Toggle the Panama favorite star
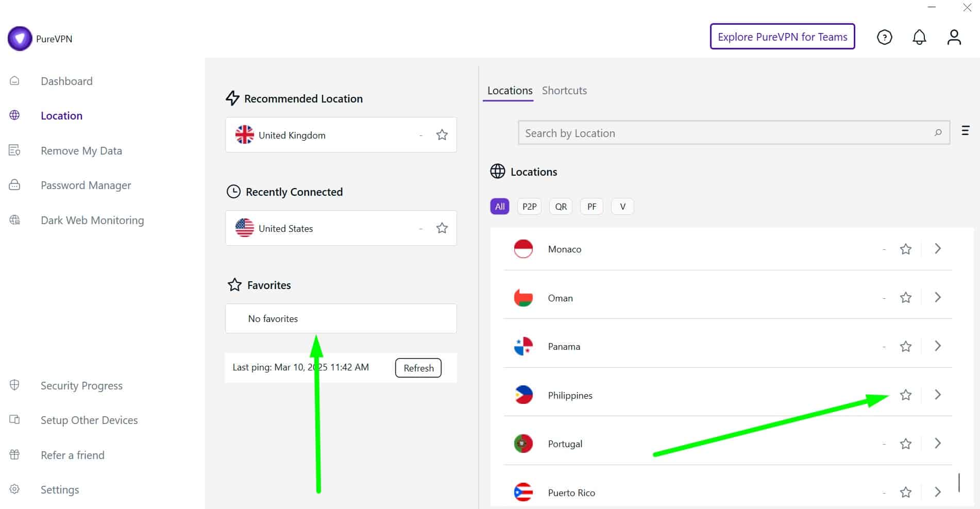This screenshot has height=509, width=980. (x=905, y=347)
